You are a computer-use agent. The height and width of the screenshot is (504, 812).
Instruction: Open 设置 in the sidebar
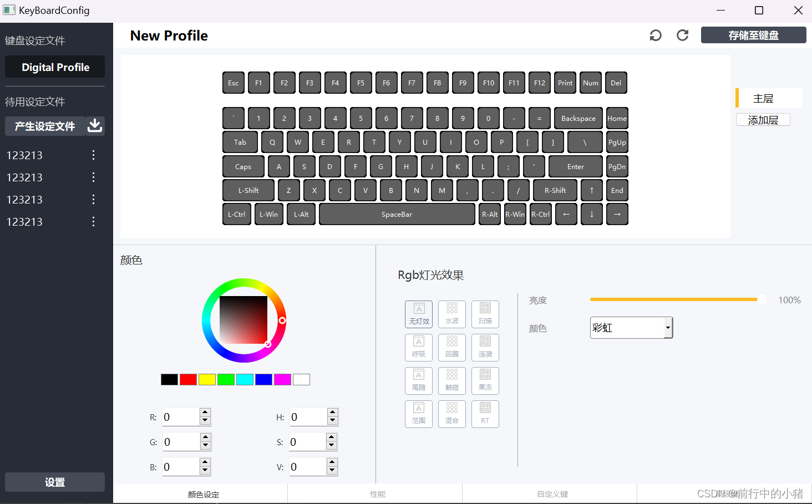tap(55, 482)
